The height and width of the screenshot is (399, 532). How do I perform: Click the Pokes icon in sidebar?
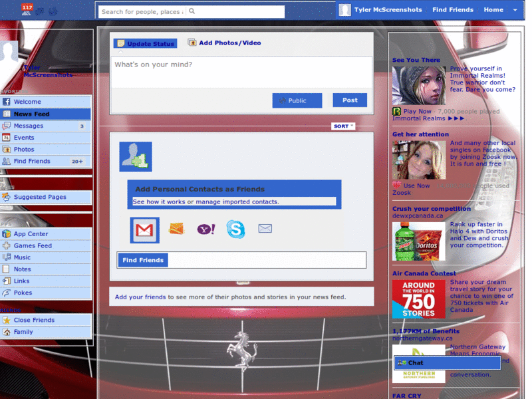[6, 293]
